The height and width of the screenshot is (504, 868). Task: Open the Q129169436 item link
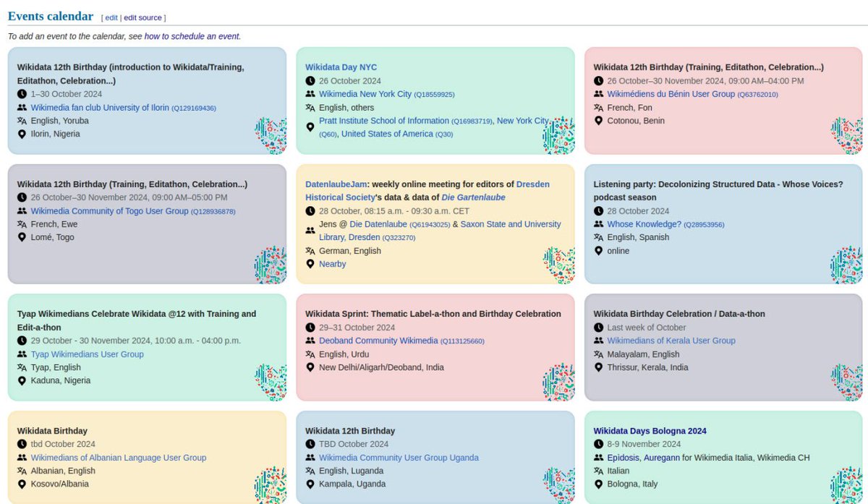[x=193, y=108]
